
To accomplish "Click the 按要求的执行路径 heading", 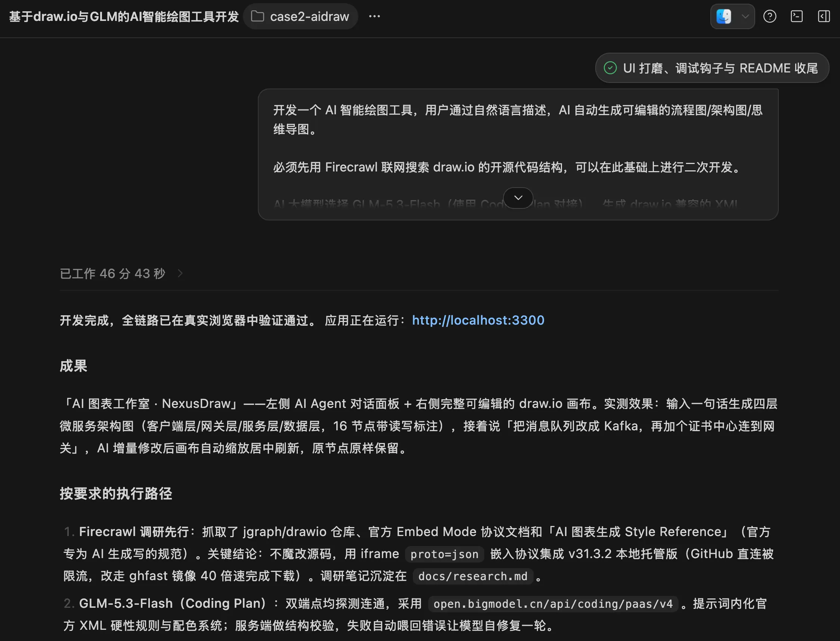I will pos(115,493).
